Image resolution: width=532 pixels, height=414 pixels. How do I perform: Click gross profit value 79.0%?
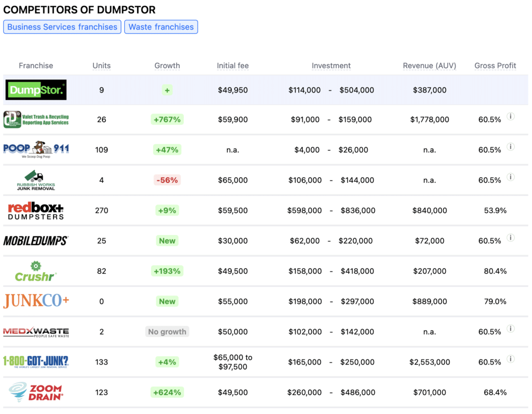[x=495, y=301]
